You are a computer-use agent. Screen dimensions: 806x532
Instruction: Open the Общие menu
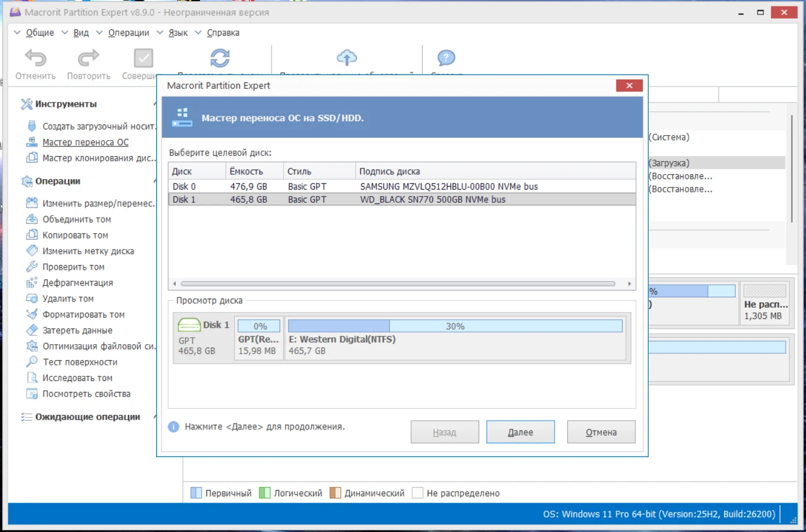point(40,33)
